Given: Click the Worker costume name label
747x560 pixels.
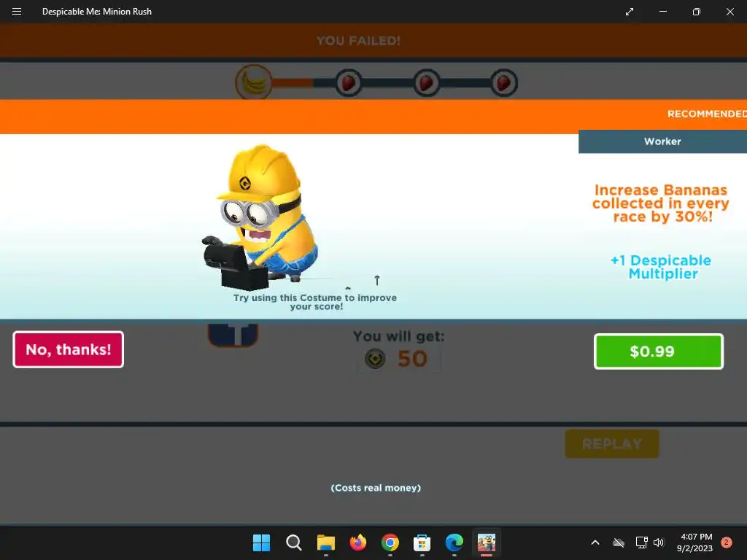Looking at the screenshot, I should (662, 141).
